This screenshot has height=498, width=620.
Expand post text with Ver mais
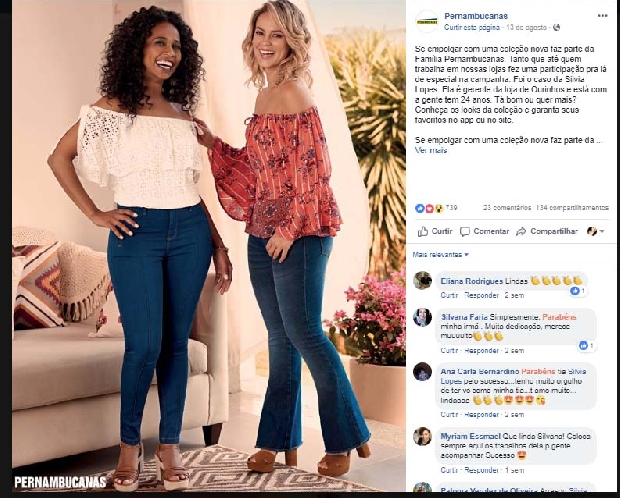[431, 150]
